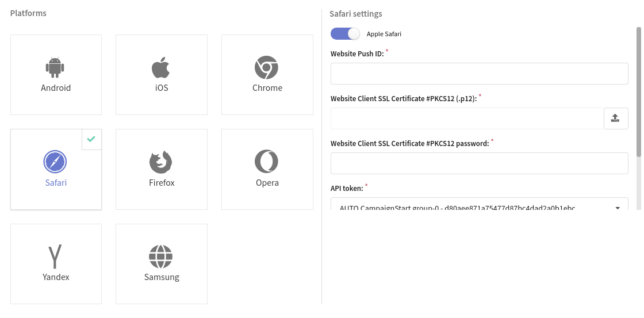Select the Firefox fox icon

coord(160,162)
